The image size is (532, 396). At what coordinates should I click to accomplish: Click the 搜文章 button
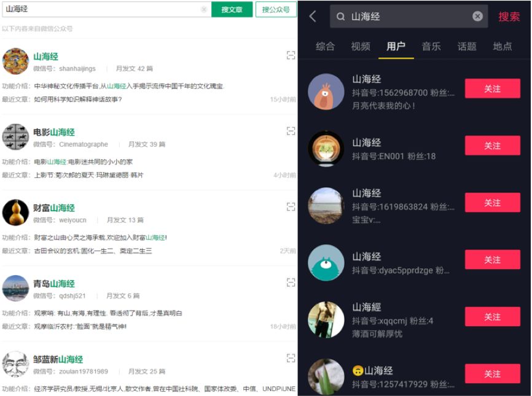pyautogui.click(x=232, y=9)
